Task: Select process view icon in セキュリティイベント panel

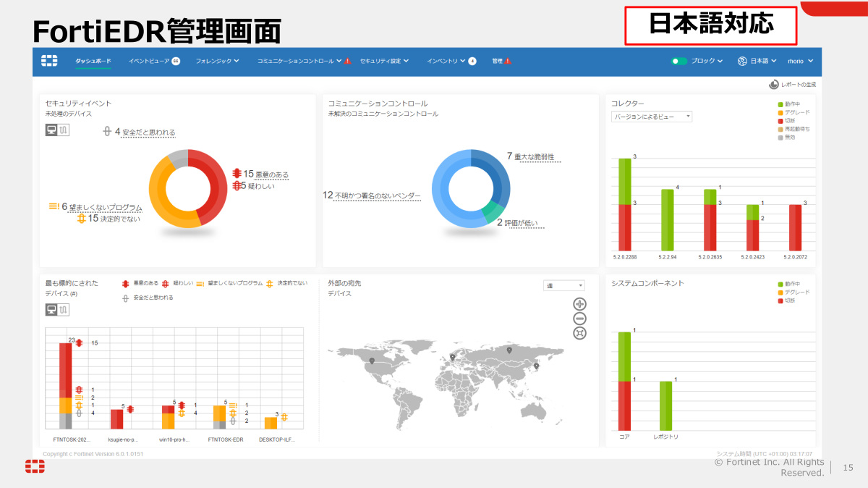Action: (x=63, y=130)
